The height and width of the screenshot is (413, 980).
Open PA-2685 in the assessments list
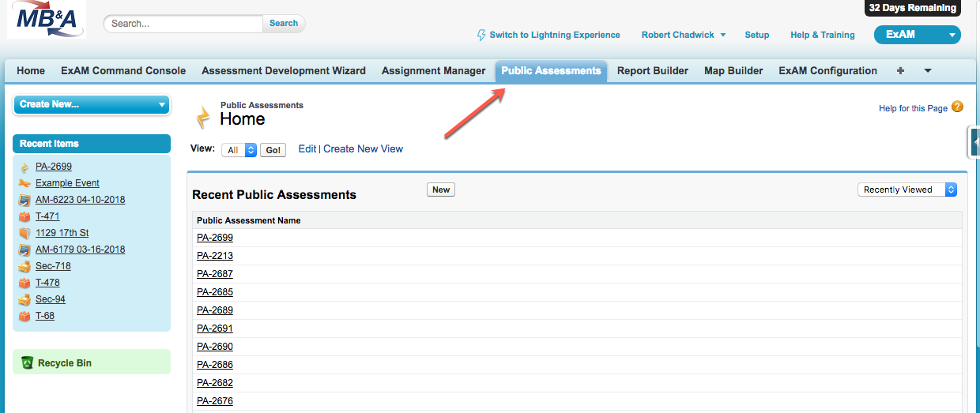pyautogui.click(x=215, y=292)
